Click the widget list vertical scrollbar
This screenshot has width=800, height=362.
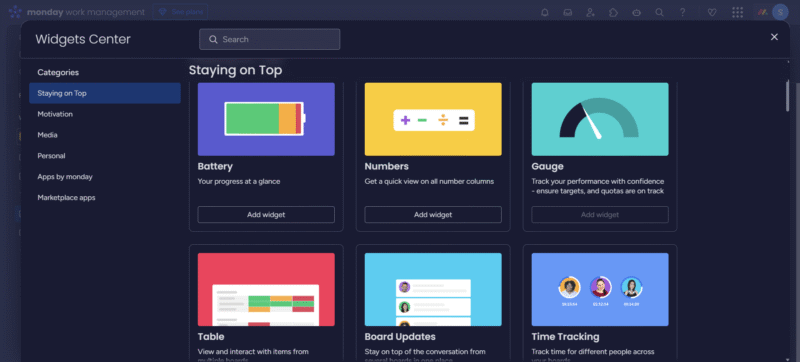[x=788, y=96]
